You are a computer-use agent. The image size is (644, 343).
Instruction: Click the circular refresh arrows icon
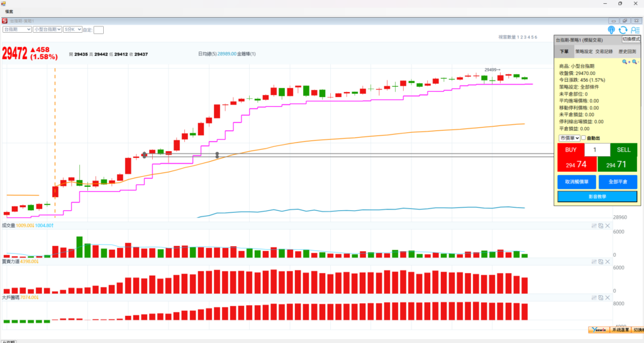click(623, 30)
